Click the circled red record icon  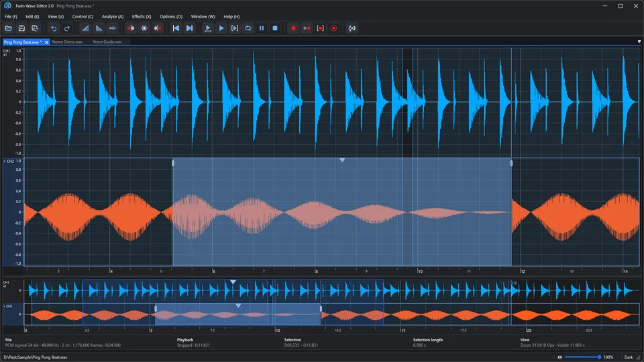[x=334, y=28]
